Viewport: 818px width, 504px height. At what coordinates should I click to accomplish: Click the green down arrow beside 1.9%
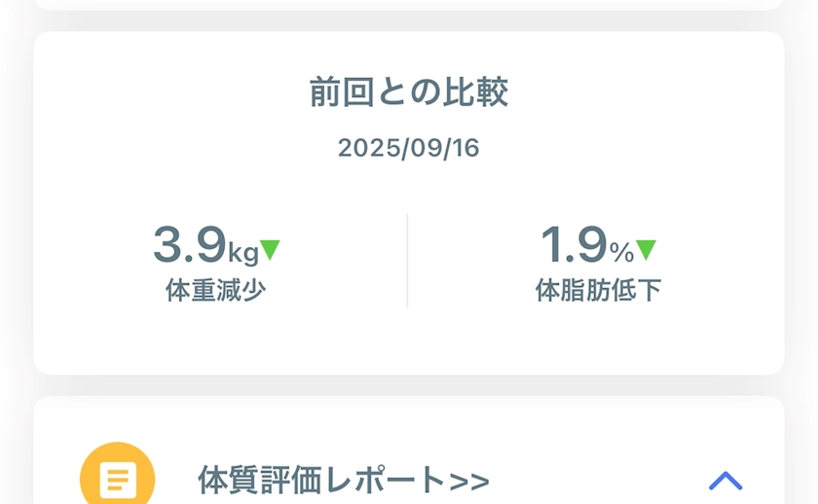click(646, 250)
